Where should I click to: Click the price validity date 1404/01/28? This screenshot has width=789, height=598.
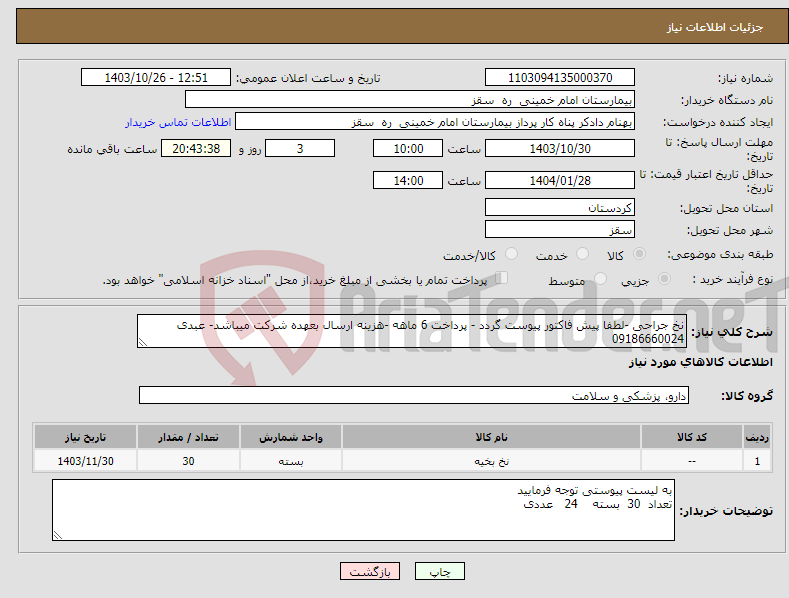(560, 180)
